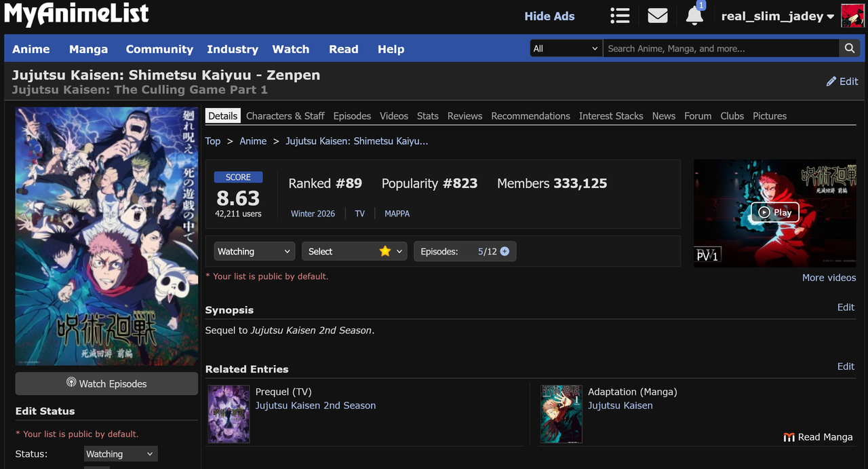Open the Status Watching dropdown under Edit Status
The height and width of the screenshot is (469, 868).
121,454
